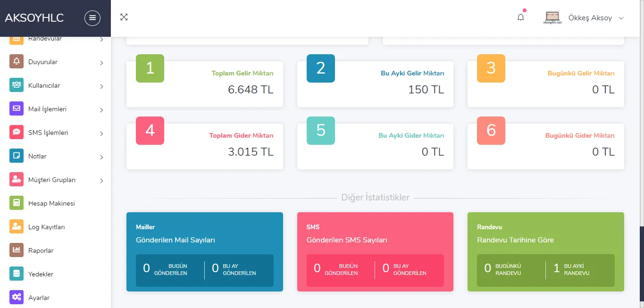
Task: Toggle the sidebar hamburger menu button
Action: pyautogui.click(x=92, y=18)
